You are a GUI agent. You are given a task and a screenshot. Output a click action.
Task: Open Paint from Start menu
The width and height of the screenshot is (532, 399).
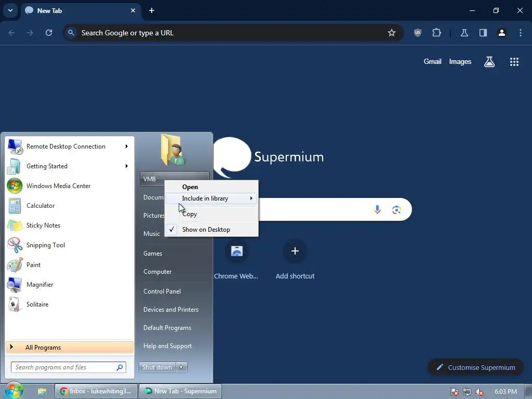70,264
